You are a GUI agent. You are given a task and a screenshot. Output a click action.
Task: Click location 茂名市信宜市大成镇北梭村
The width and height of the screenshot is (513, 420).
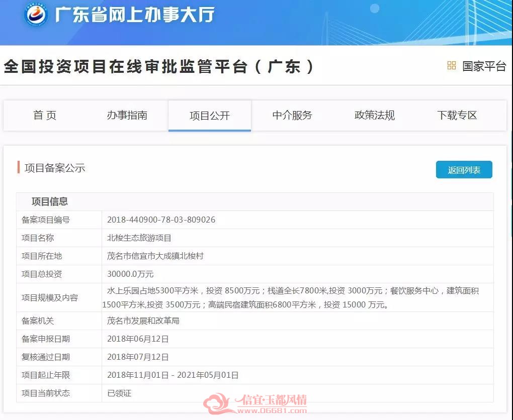[x=155, y=256]
